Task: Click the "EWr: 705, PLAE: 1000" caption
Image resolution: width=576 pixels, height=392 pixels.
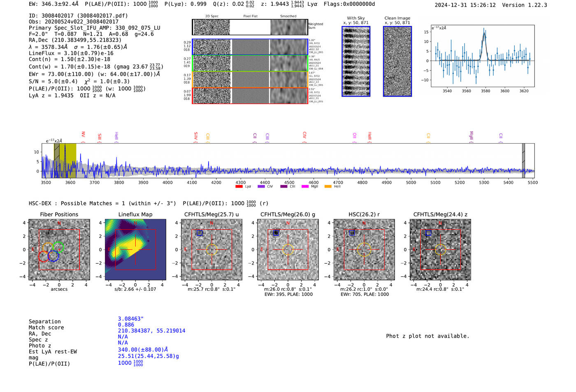Action: tap(365, 295)
